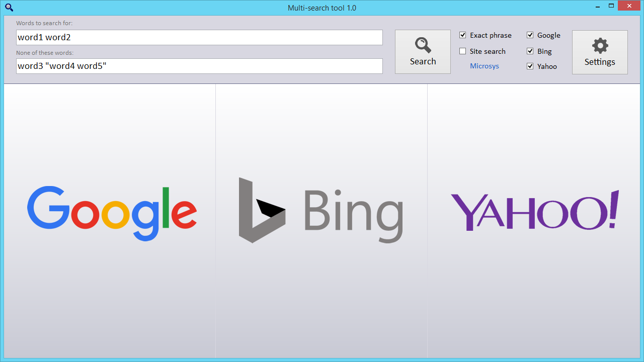This screenshot has width=644, height=362.
Task: Toggle the Google search engine checkbox
Action: [530, 35]
